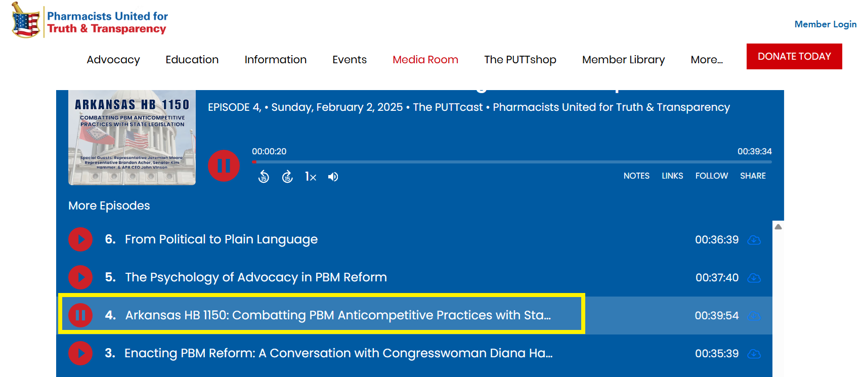Screen dimensions: 868x377
Task: Play episode 6 From Political to Plain Language
Action: (x=80, y=239)
